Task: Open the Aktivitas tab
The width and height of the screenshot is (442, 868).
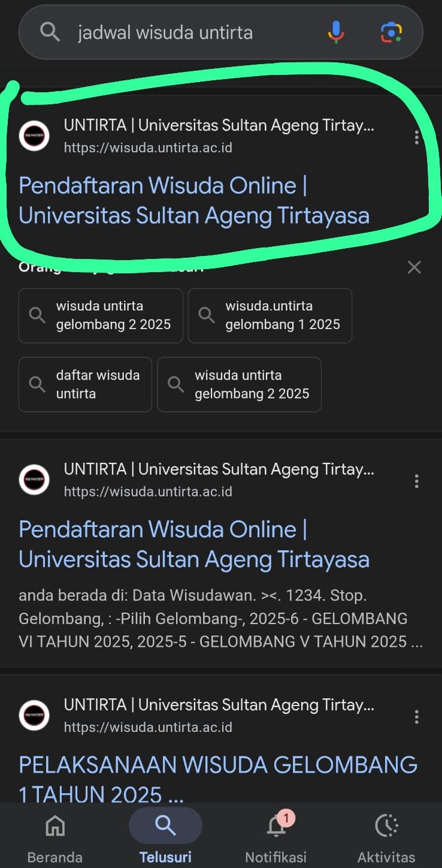Action: point(386,836)
